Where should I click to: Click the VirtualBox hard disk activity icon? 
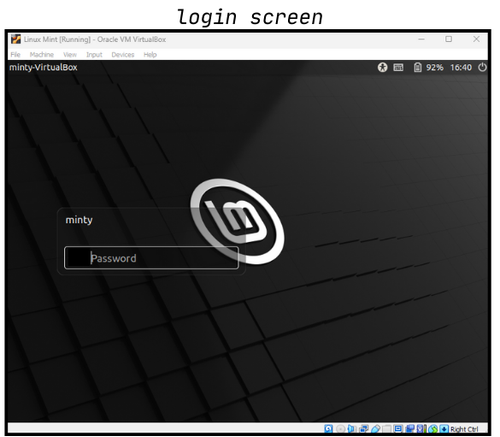[x=328, y=429]
